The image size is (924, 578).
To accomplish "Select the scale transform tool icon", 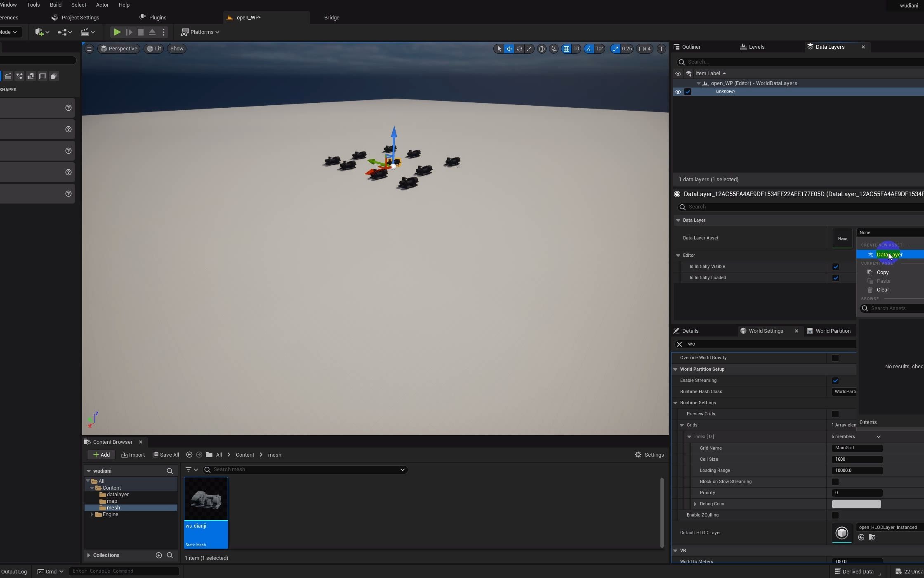I will coord(529,49).
